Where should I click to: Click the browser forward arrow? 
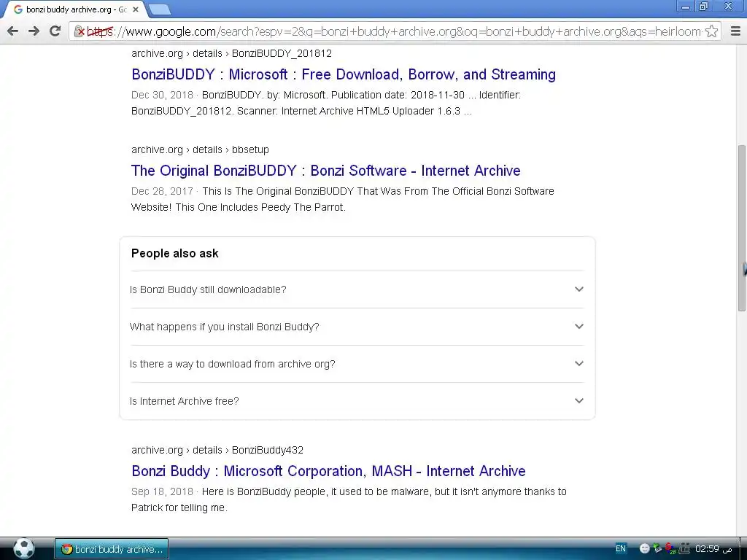pyautogui.click(x=34, y=31)
